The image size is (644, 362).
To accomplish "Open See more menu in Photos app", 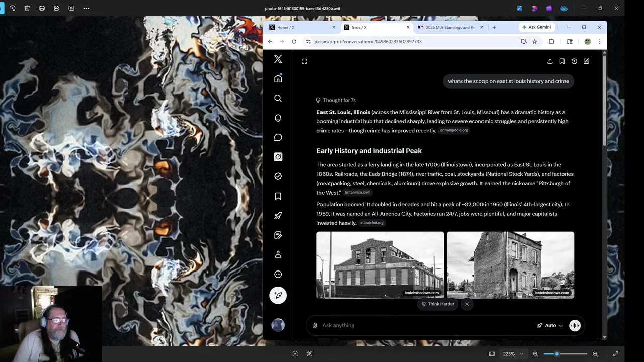I will (x=86, y=8).
